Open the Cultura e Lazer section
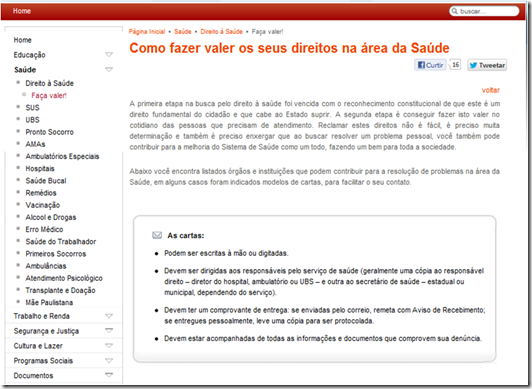 pyautogui.click(x=38, y=346)
